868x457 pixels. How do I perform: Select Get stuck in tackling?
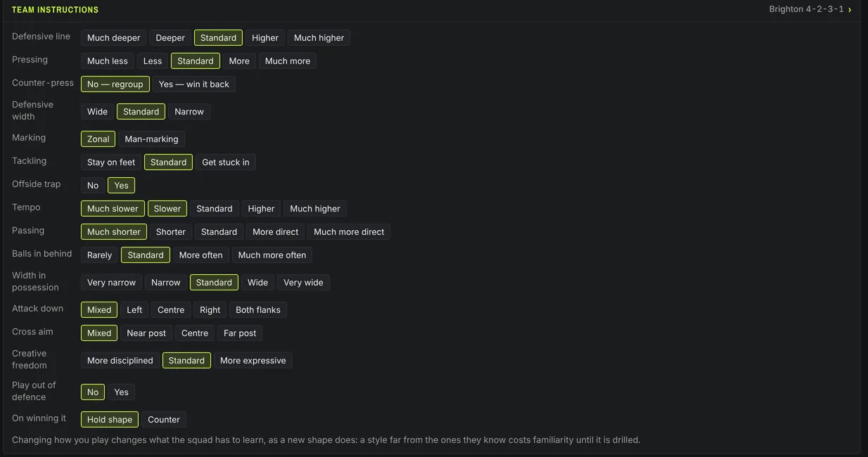click(226, 162)
